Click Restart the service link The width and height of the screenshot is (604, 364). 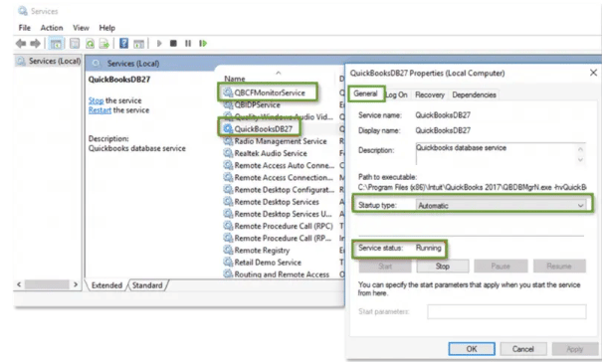[x=100, y=110]
